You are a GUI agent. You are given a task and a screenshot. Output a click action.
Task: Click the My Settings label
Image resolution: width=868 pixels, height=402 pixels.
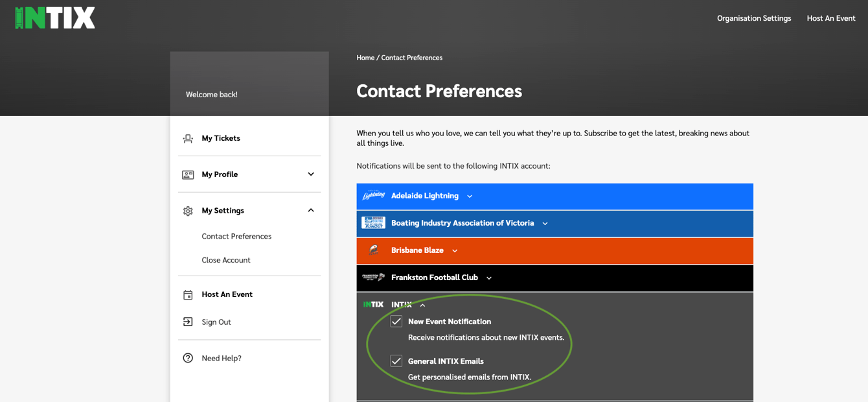coord(223,211)
